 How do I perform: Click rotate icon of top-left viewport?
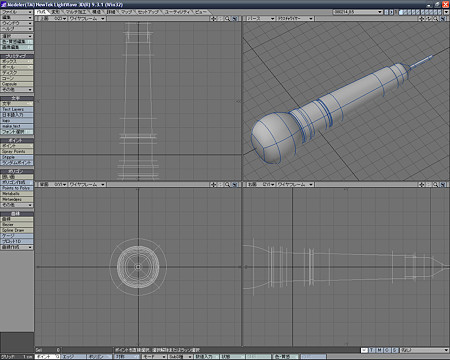[x=220, y=19]
